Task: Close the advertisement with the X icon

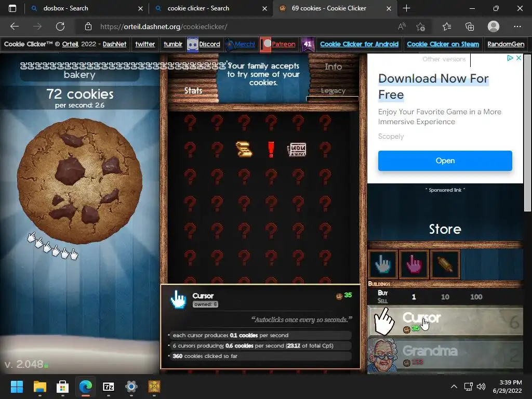Action: click(519, 58)
